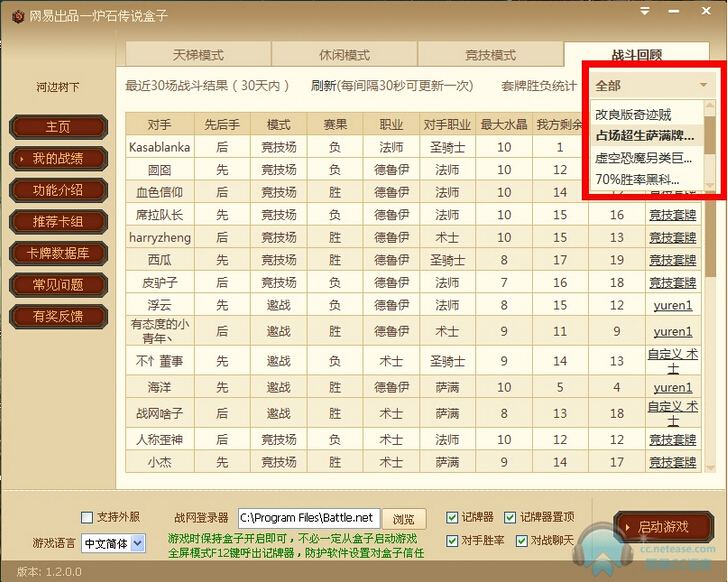
Task: Open 卡牌数据库 in sidebar
Action: (58, 253)
